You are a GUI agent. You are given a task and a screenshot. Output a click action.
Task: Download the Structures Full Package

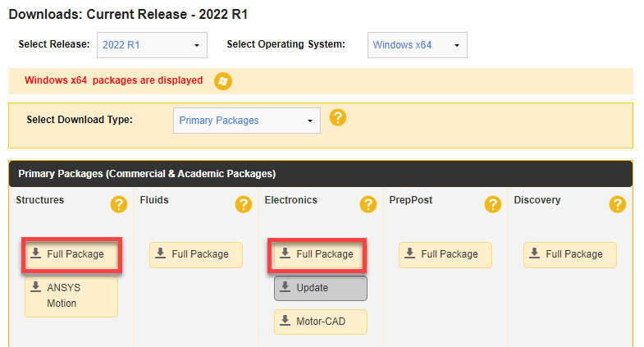pyautogui.click(x=71, y=254)
